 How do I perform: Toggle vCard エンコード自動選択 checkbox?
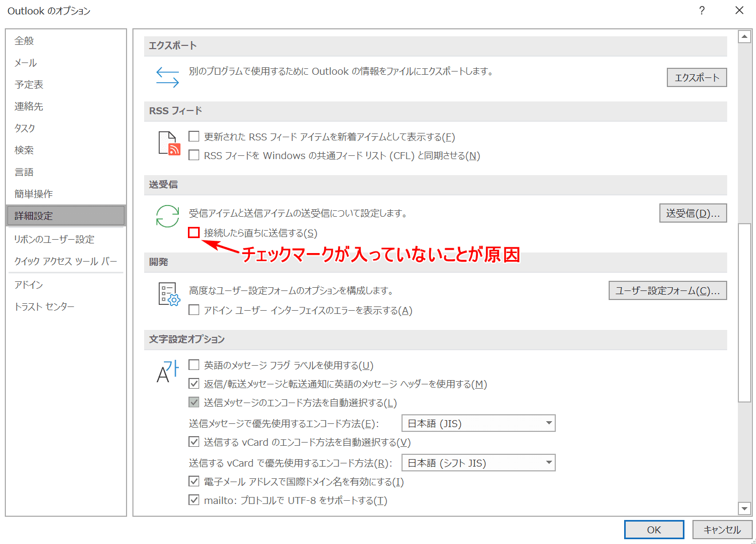tap(194, 442)
